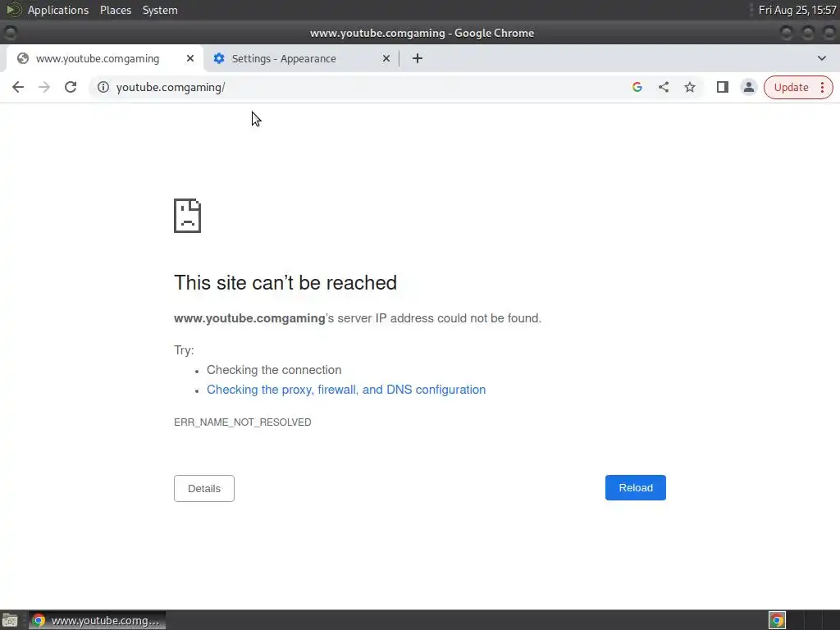The height and width of the screenshot is (630, 840).
Task: Close the Settings - Appearance tab
Action: (x=386, y=58)
